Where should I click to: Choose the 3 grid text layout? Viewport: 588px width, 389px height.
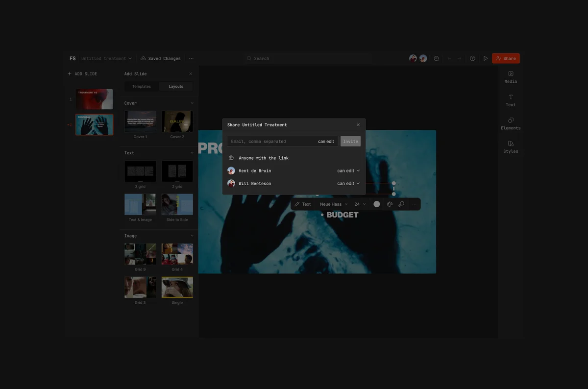pos(140,171)
